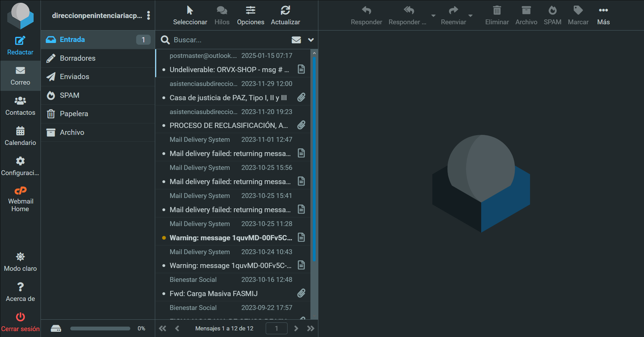Click the Entrada unread count badge
644x337 pixels.
(x=143, y=40)
